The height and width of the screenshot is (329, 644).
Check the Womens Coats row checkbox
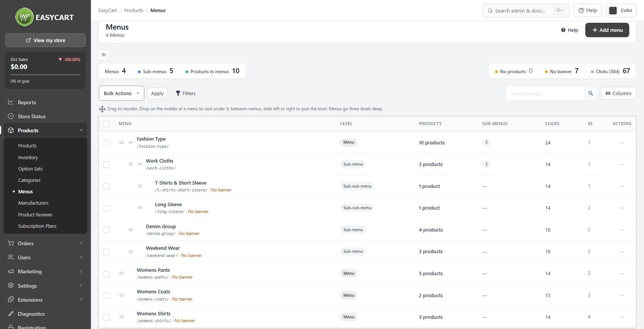106,296
